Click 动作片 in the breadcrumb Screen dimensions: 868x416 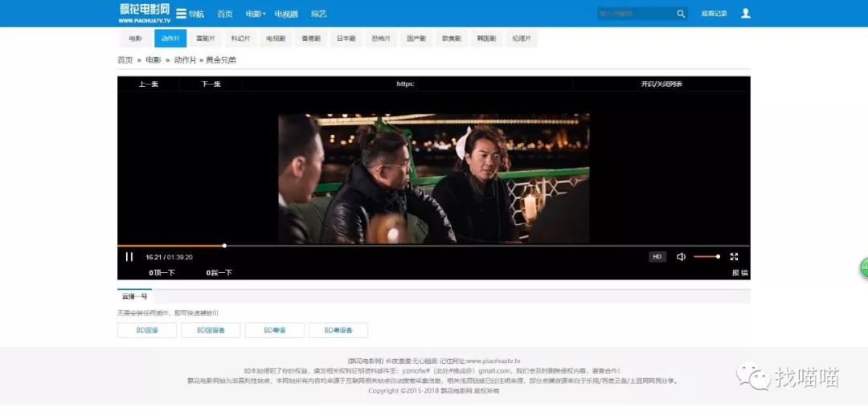point(185,59)
